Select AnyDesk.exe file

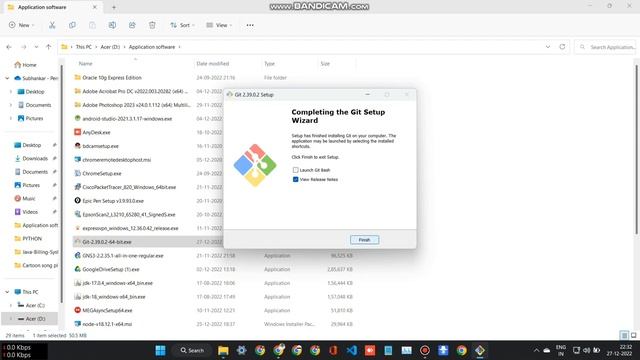tap(96, 132)
